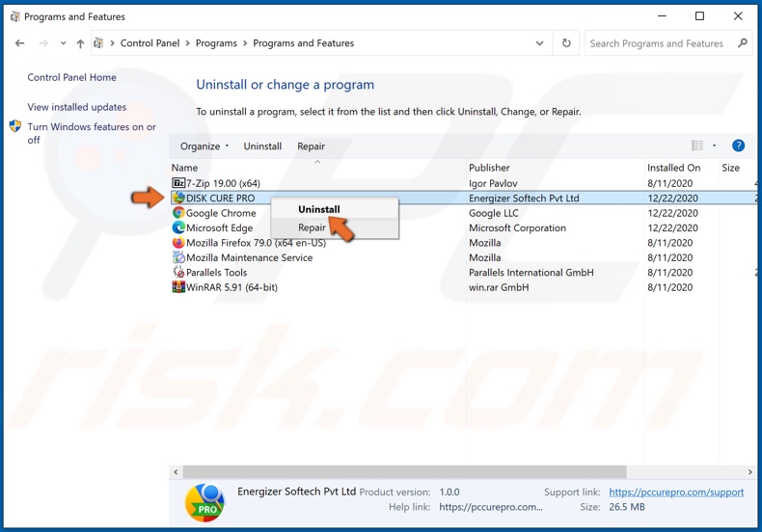The width and height of the screenshot is (762, 532).
Task: Click the Igor Pavlov publisher cell
Action: [493, 183]
